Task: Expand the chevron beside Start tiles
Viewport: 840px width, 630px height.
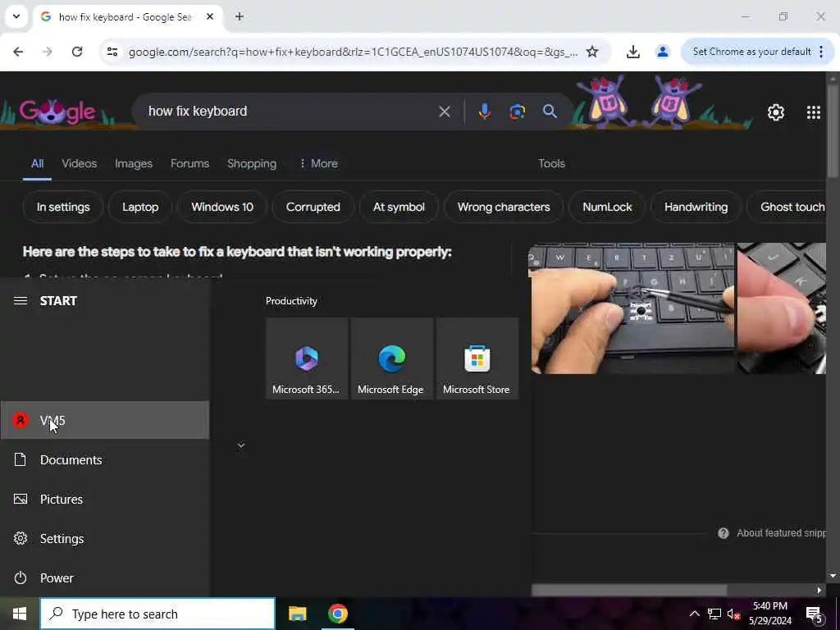Action: tap(241, 445)
